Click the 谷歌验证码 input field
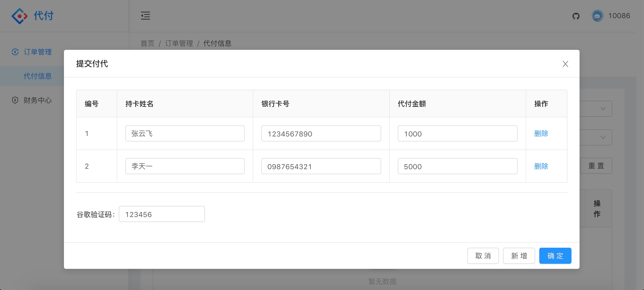The width and height of the screenshot is (644, 290). (x=162, y=214)
